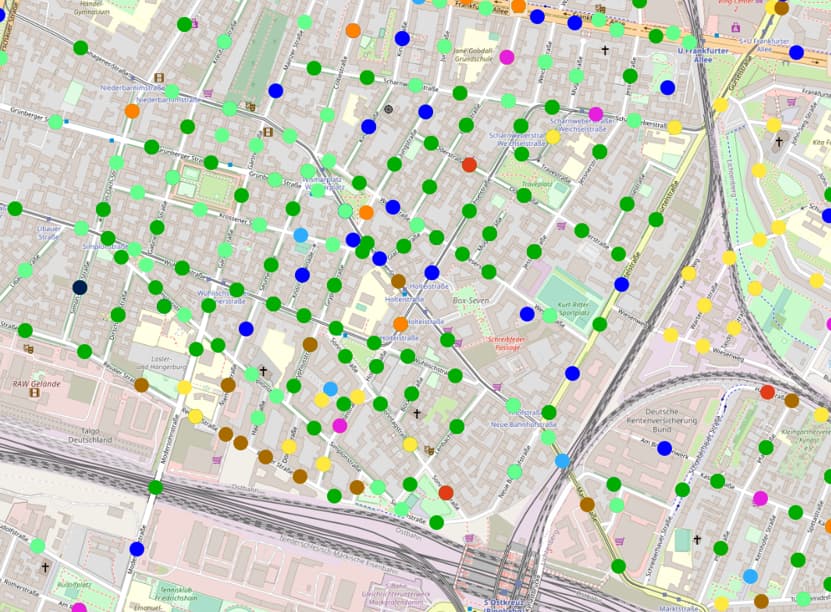
Task: Click the dark navy marker near Simplonstraße
Action: point(79,287)
